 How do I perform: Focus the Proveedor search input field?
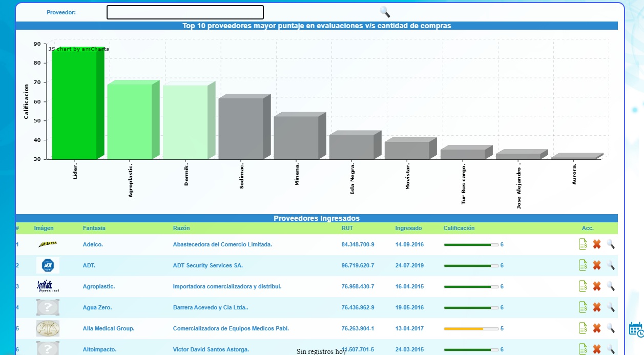point(185,12)
